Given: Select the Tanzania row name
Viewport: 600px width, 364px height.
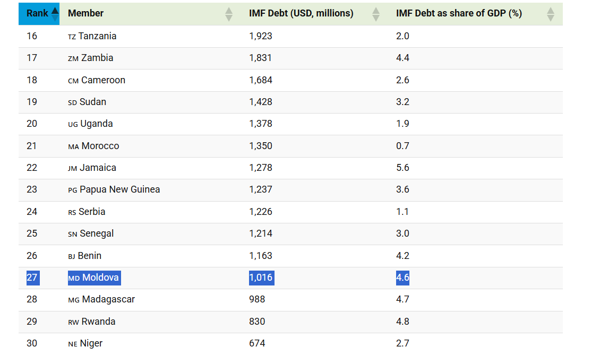Looking at the screenshot, I should [x=97, y=36].
